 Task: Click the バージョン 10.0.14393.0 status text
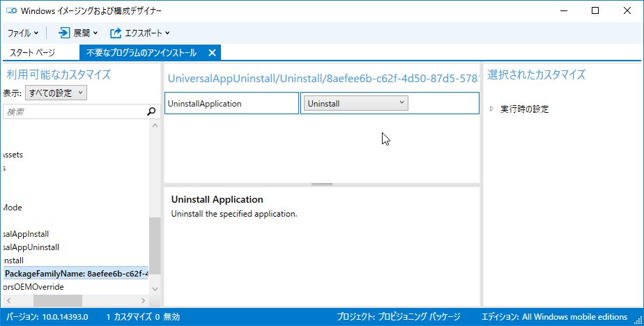[47, 317]
